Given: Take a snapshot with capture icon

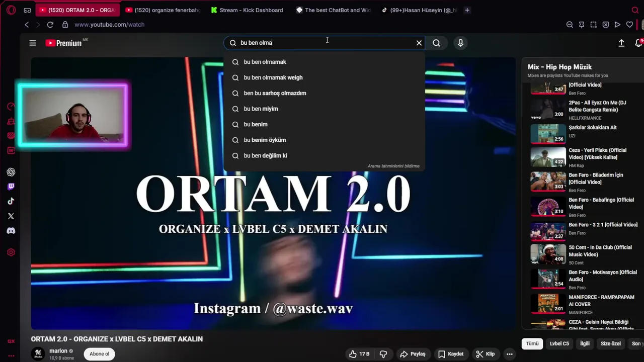Looking at the screenshot, I should [594, 25].
